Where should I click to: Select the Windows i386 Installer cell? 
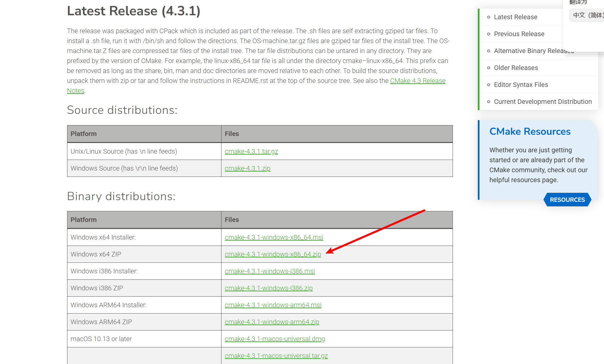coord(144,271)
